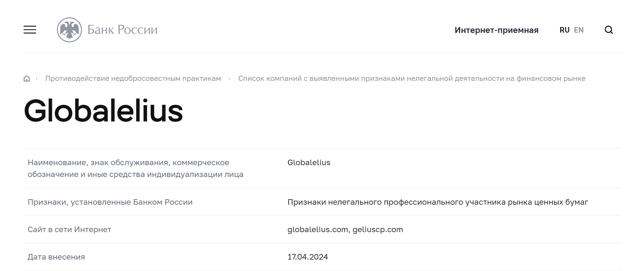The width and height of the screenshot is (644, 271).
Task: Click the date value 17.04.2024
Action: [x=307, y=257]
